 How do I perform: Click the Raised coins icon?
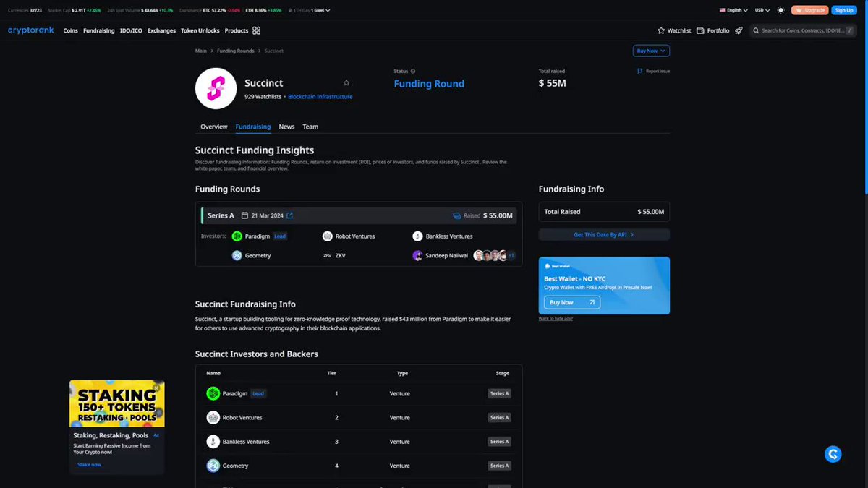[456, 215]
